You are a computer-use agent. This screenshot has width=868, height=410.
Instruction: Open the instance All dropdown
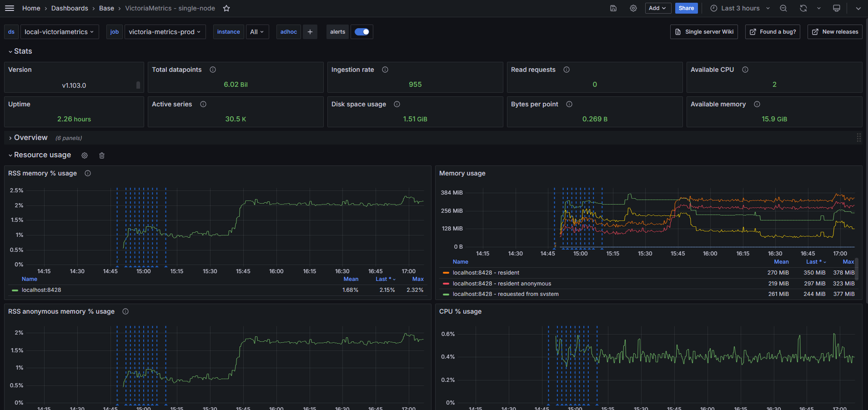tap(257, 32)
